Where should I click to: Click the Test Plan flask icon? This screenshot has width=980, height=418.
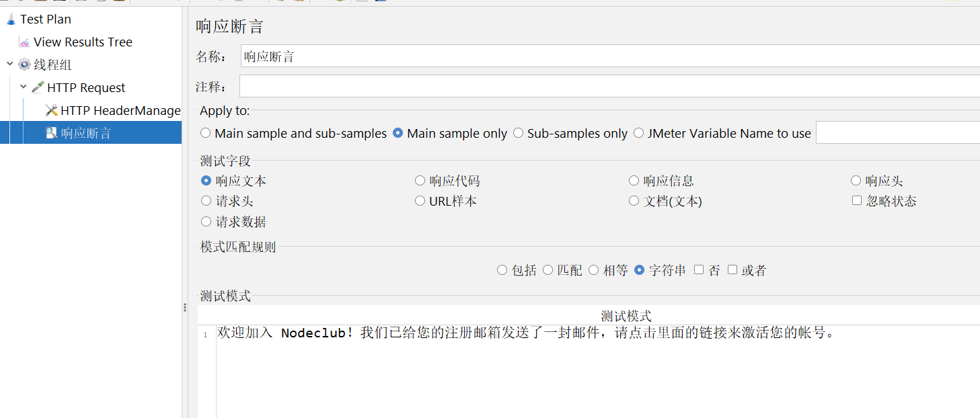(x=11, y=19)
